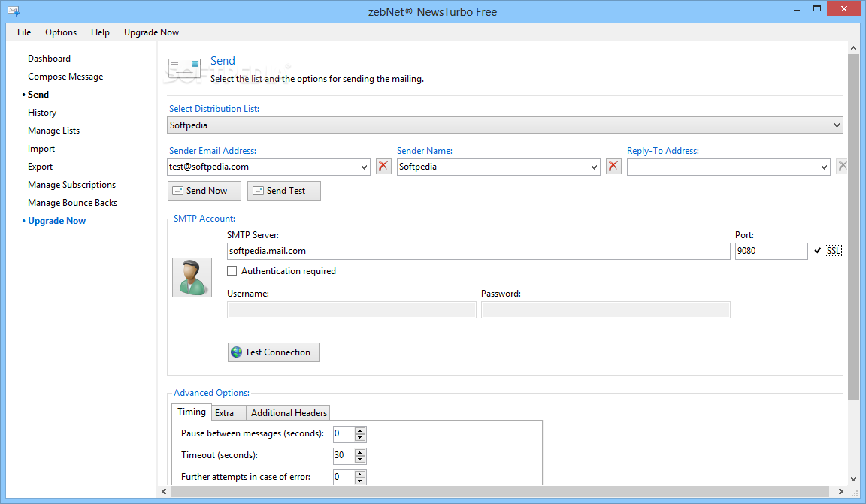Open Manage Subscriptions in the sidebar

coord(72,185)
